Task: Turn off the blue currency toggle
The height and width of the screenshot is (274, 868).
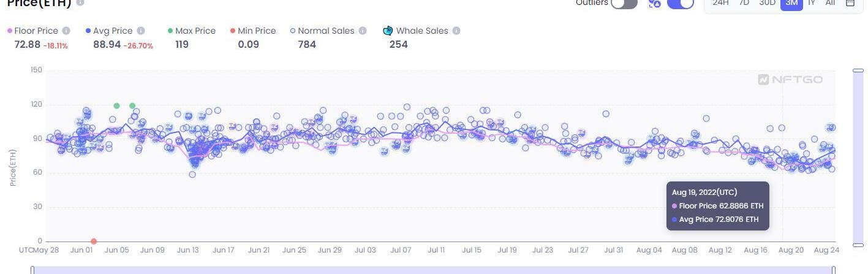Action: pyautogui.click(x=680, y=4)
